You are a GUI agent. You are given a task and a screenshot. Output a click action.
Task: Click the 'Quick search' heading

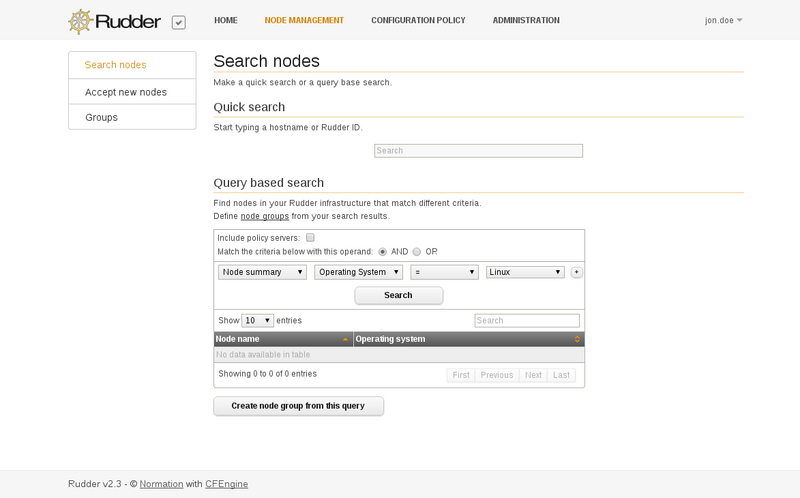pyautogui.click(x=249, y=107)
